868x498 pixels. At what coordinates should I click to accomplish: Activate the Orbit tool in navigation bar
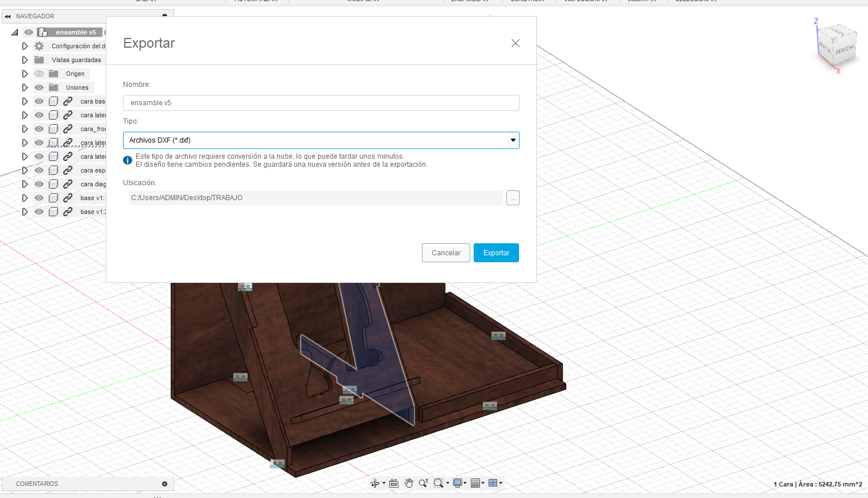[x=375, y=483]
